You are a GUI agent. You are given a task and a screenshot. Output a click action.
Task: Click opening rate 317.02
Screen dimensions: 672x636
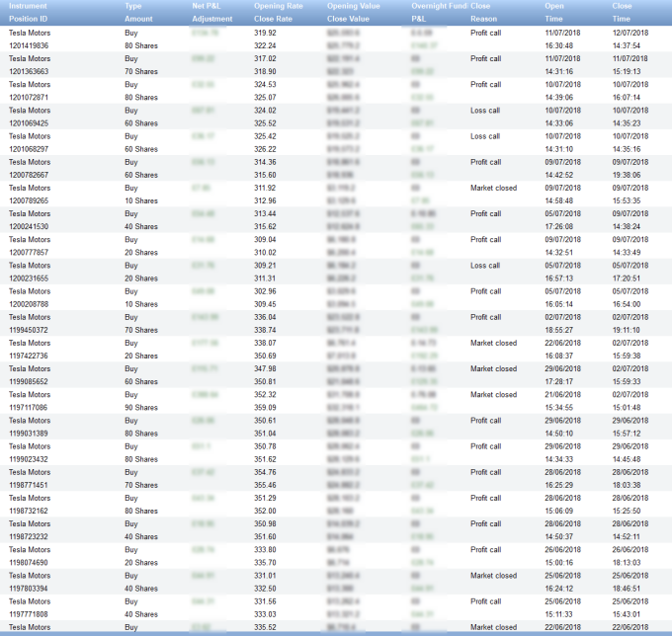pos(265,58)
